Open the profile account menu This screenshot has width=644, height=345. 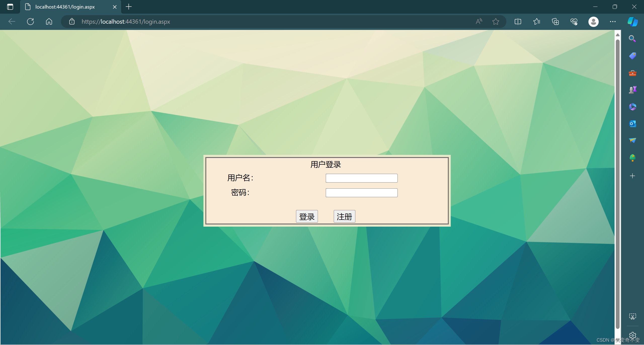(593, 21)
